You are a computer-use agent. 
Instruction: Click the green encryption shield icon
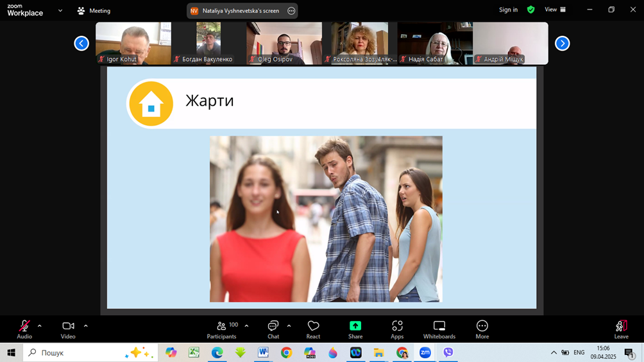pyautogui.click(x=530, y=10)
